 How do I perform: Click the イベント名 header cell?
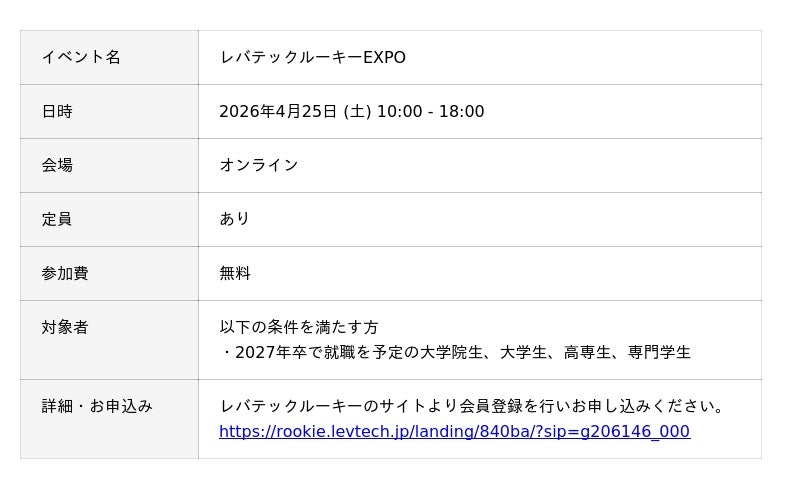point(81,58)
